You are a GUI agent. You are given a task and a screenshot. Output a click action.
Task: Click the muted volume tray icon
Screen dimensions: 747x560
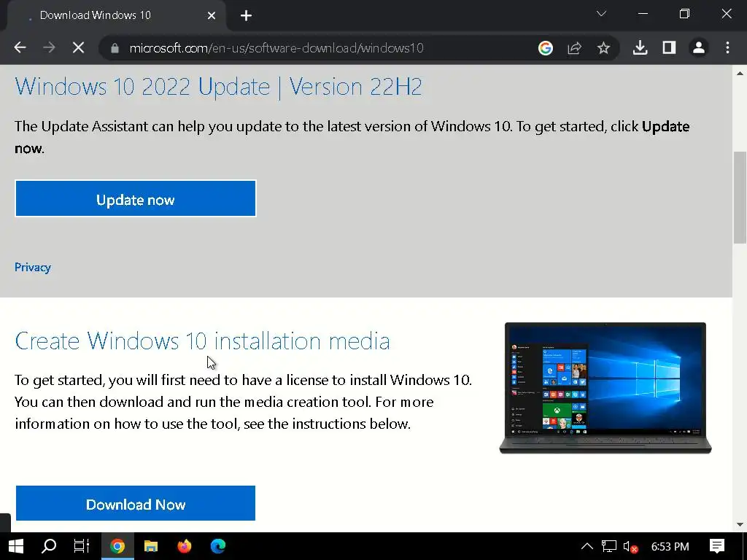[x=630, y=547]
